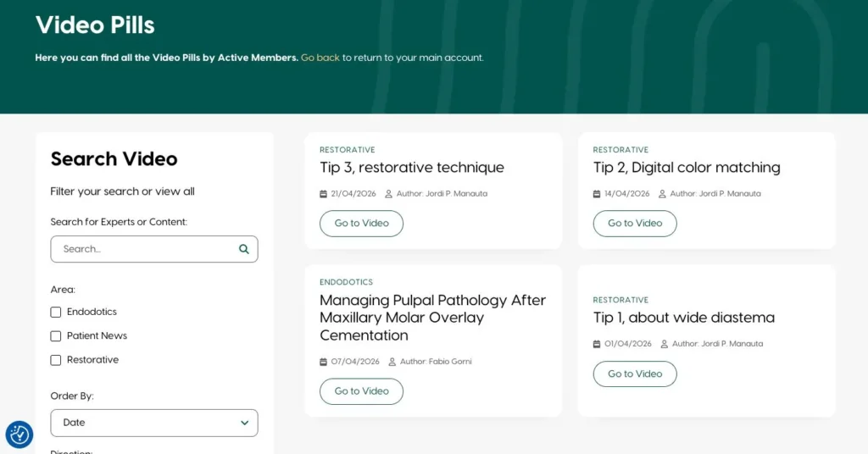Image resolution: width=868 pixels, height=454 pixels.
Task: Enable the Endodotics area checkbox
Action: click(x=56, y=312)
